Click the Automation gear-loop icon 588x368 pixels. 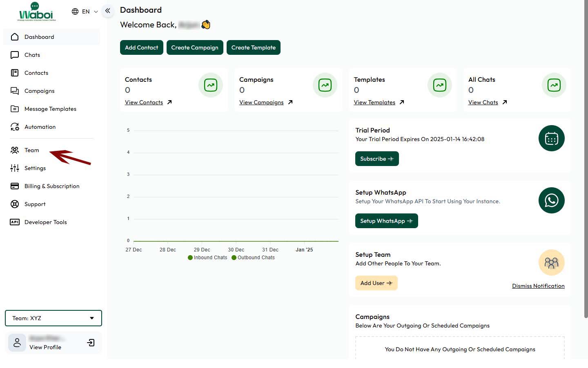click(15, 127)
